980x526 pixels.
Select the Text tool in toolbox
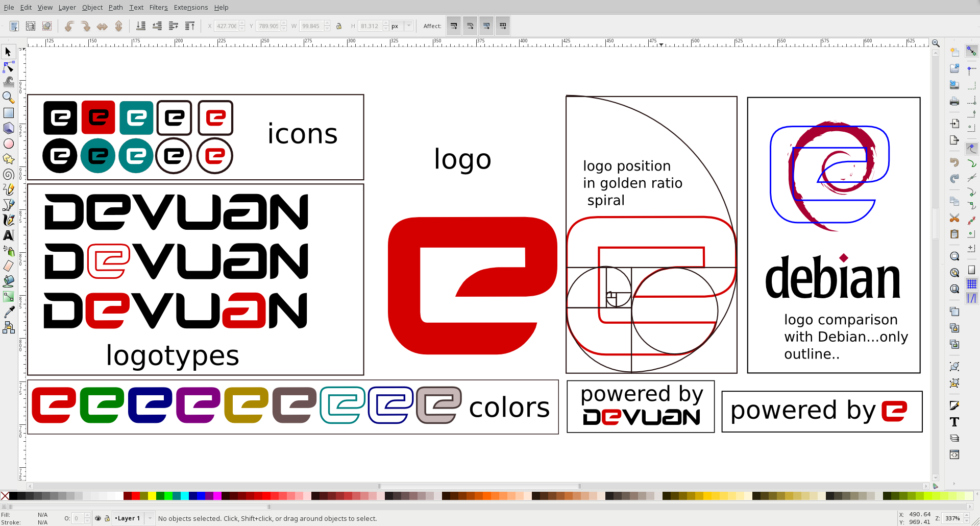[x=8, y=235]
